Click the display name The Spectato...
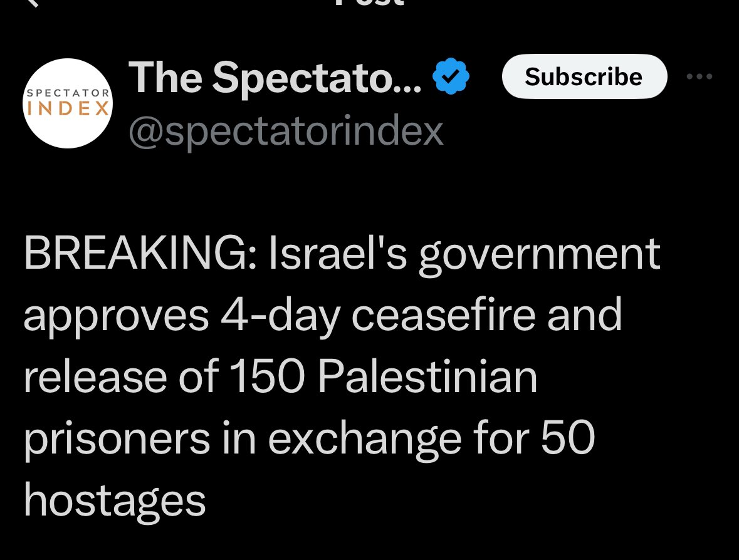Viewport: 739px width, 560px height. [x=275, y=78]
